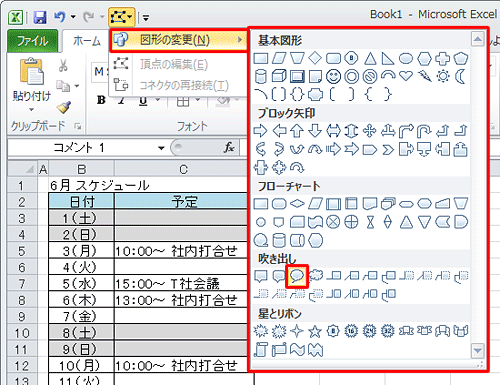Image resolution: width=500 pixels, height=385 pixels.
Task: Open the underline style dropdown arrow
Action: click(158, 100)
